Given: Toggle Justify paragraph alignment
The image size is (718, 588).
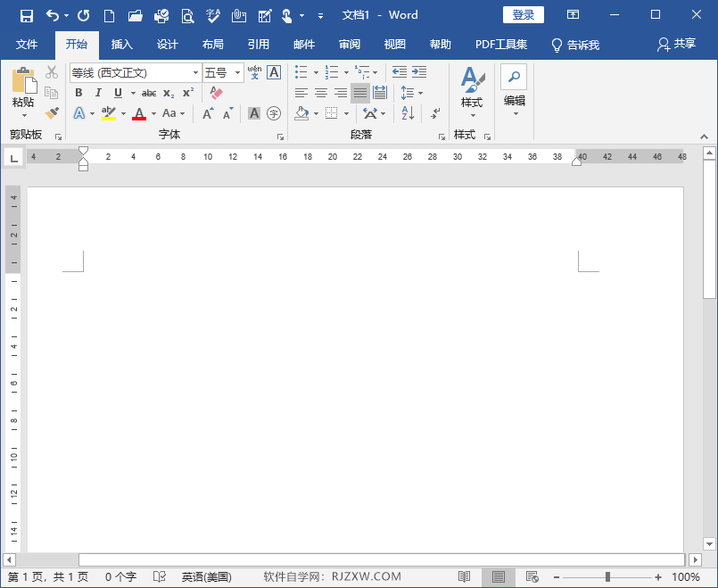Looking at the screenshot, I should pyautogui.click(x=359, y=93).
